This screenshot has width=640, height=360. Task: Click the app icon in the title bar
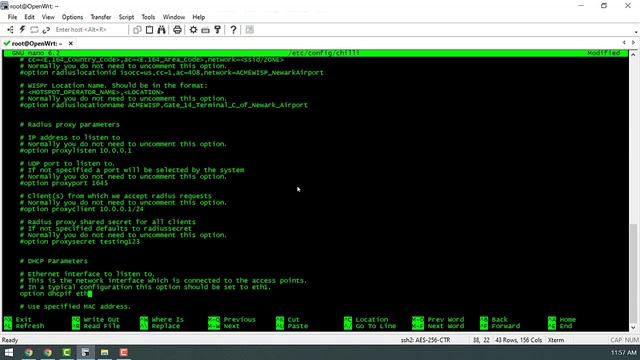point(4,6)
